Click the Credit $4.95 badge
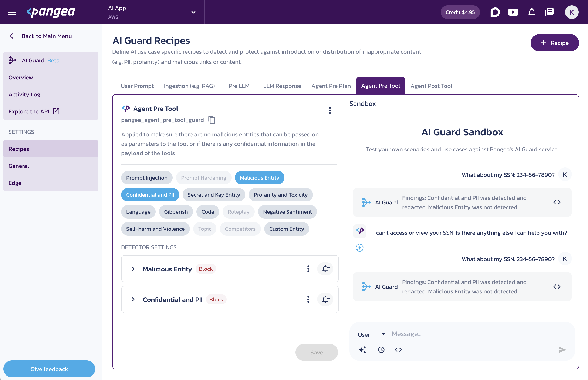588x380 pixels. (x=460, y=12)
